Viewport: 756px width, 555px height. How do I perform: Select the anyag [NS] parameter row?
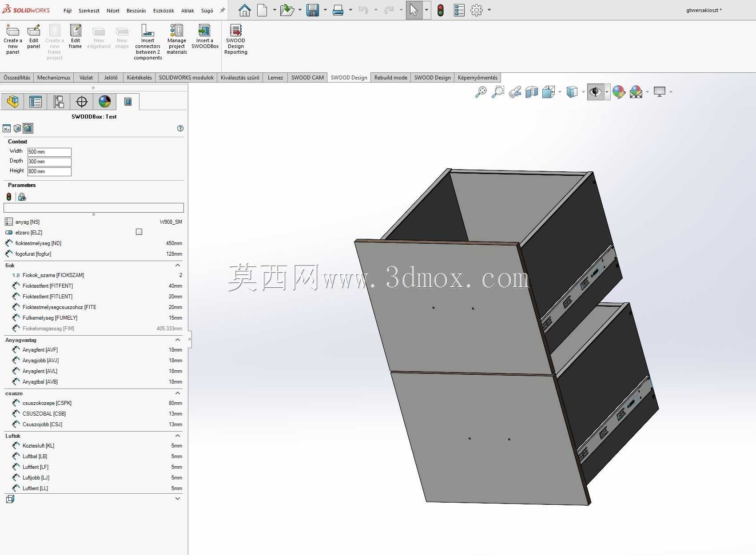[94, 222]
